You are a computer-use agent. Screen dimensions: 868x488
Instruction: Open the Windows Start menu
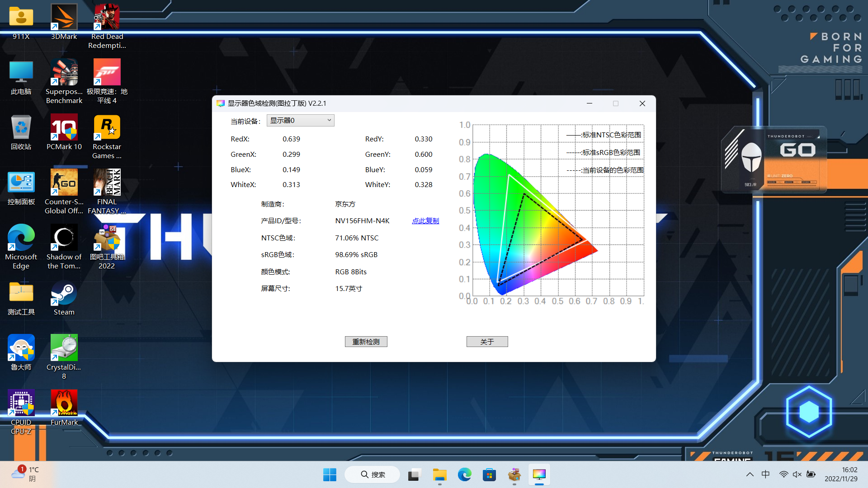tap(330, 474)
